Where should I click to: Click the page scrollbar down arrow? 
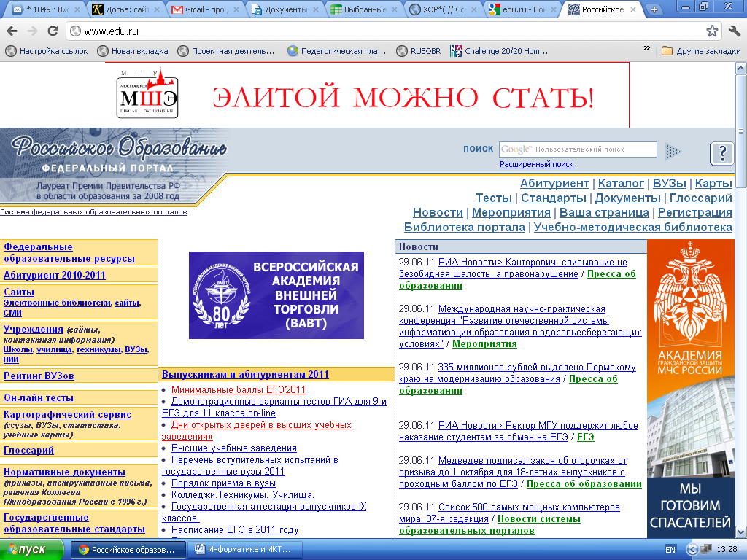[x=741, y=532]
